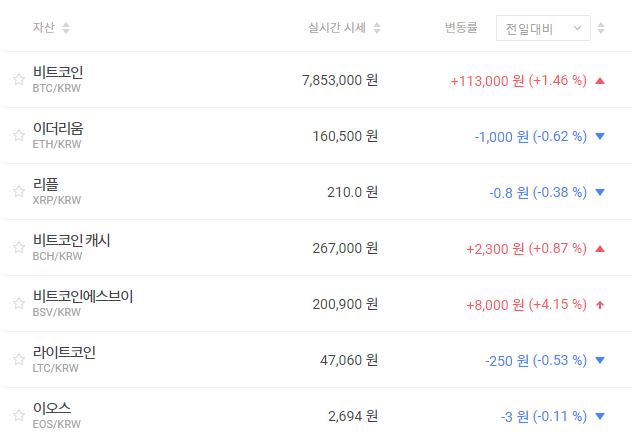Sort the list by 자산 column arrows
Viewport: 632px width, 438px height.
[x=66, y=28]
